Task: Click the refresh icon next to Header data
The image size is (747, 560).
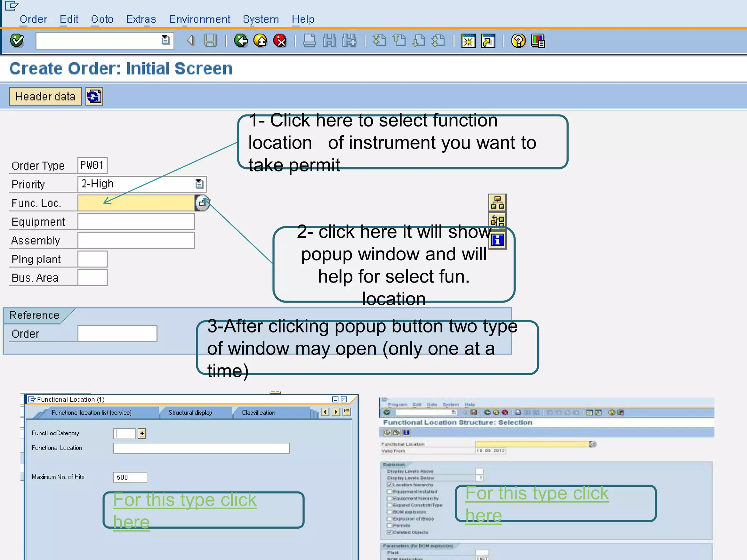Action: (x=94, y=97)
